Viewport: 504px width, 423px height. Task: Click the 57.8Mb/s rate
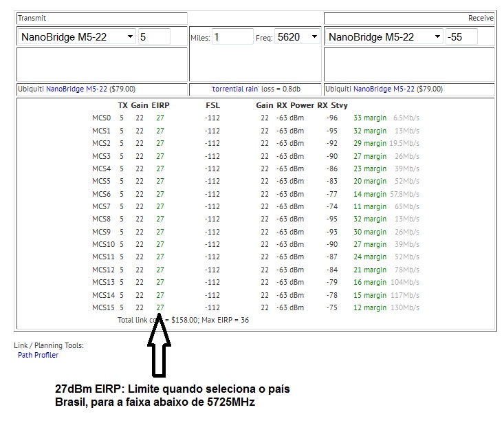tap(405, 194)
